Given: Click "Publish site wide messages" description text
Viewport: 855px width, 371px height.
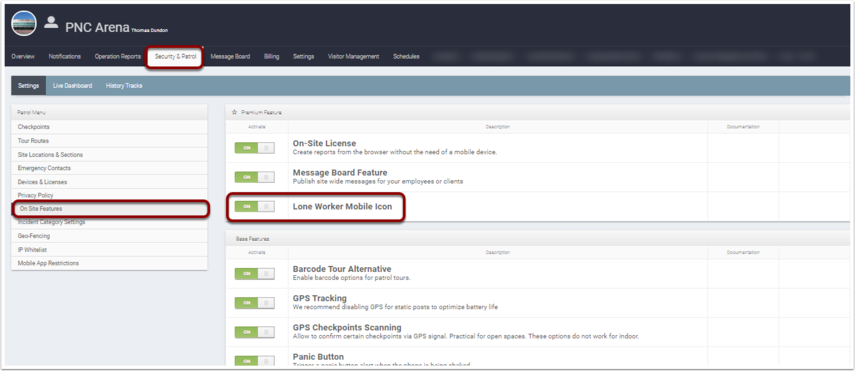Looking at the screenshot, I should tap(378, 181).
